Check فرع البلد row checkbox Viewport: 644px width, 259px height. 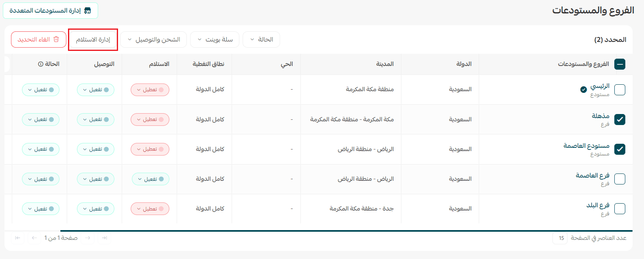click(620, 209)
